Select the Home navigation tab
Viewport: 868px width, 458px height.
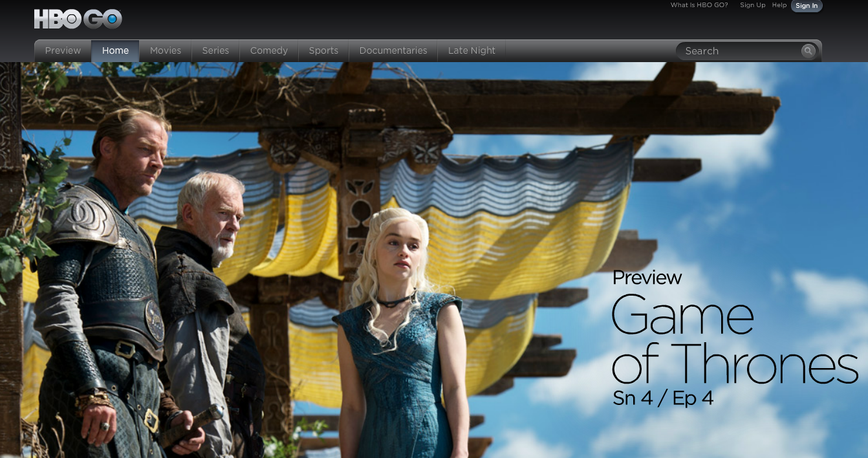tap(115, 50)
